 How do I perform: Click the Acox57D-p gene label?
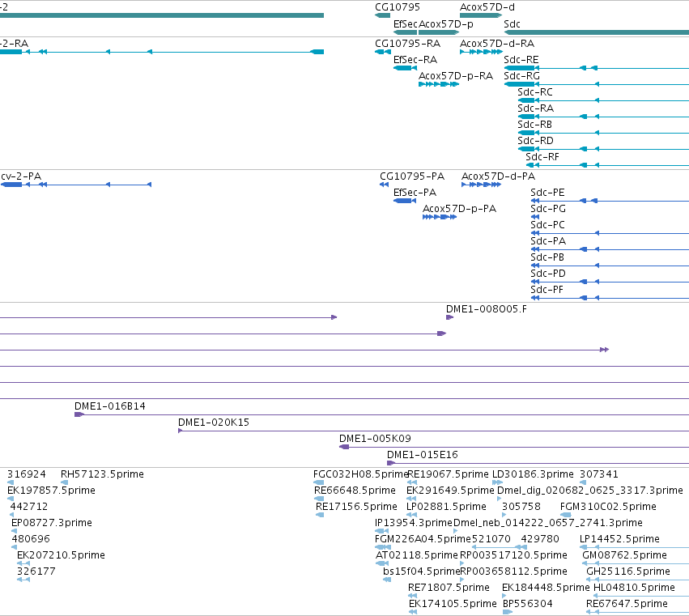click(x=445, y=24)
